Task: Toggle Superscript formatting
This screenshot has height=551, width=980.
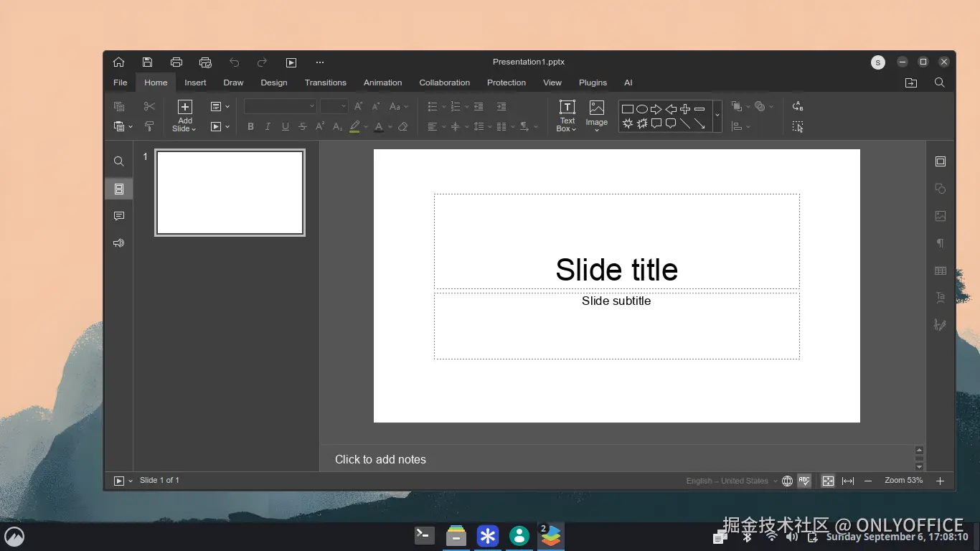Action: coord(320,126)
